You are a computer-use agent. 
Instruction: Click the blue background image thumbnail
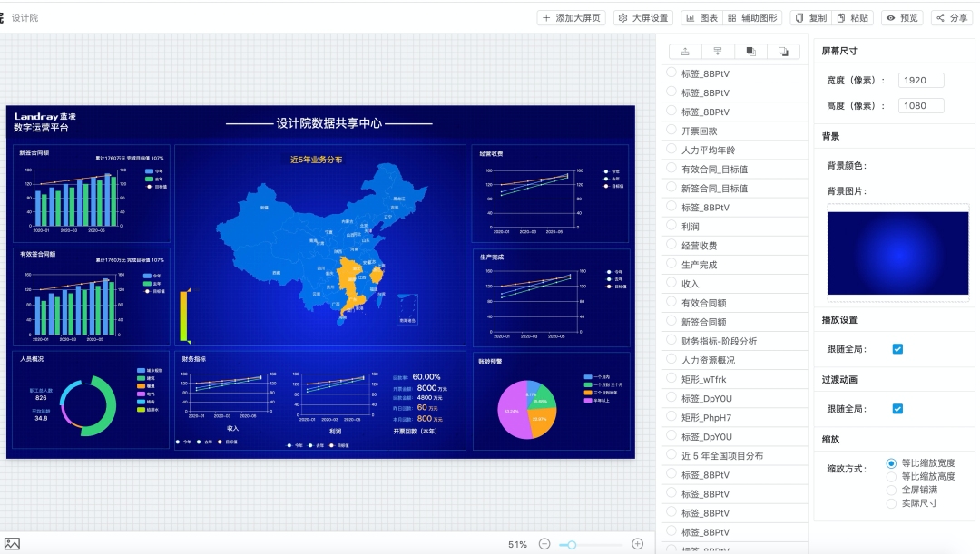click(898, 253)
